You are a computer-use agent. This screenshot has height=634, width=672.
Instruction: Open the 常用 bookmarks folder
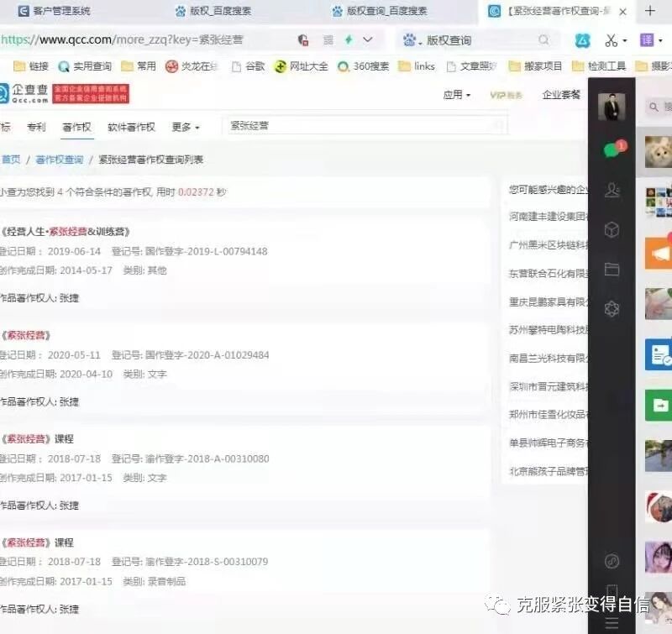[139, 66]
